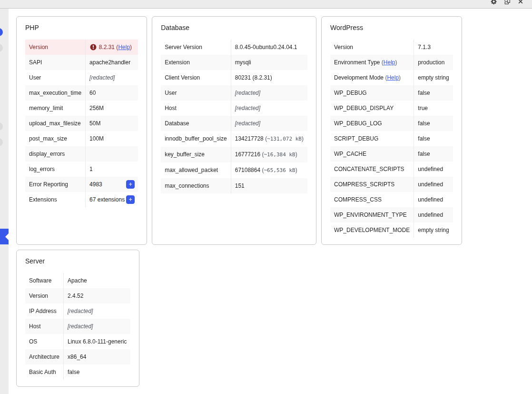Click innodb_buffer_pool_size value 134217728
Screen dimensions: 532x394
point(249,139)
